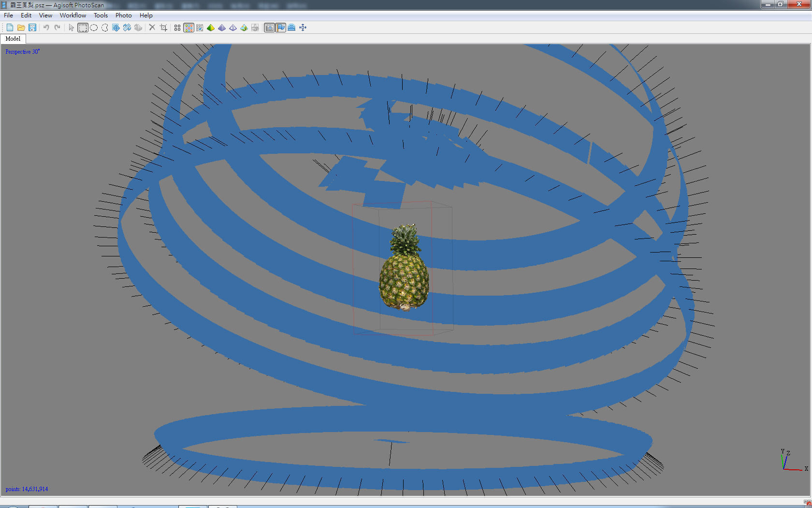This screenshot has height=508, width=812.
Task: Click the Delete selection X icon
Action: tap(152, 28)
